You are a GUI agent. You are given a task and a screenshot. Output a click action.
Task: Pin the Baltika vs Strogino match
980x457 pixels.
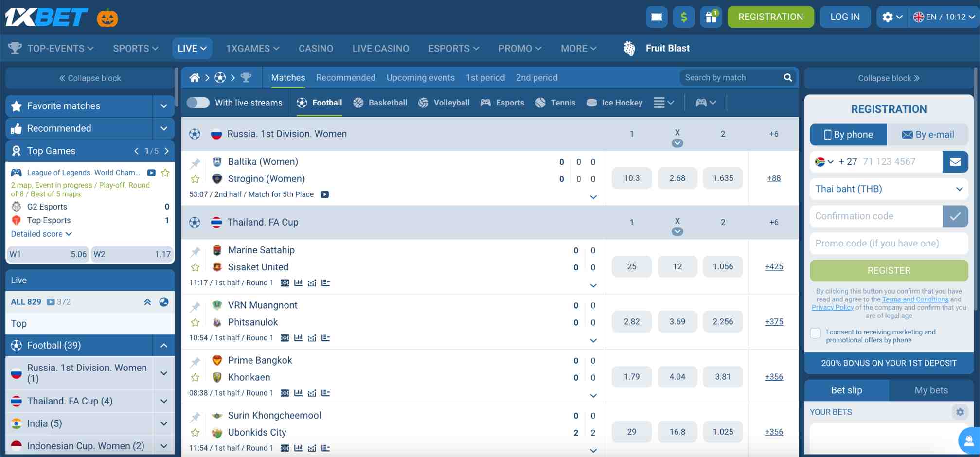coord(196,162)
